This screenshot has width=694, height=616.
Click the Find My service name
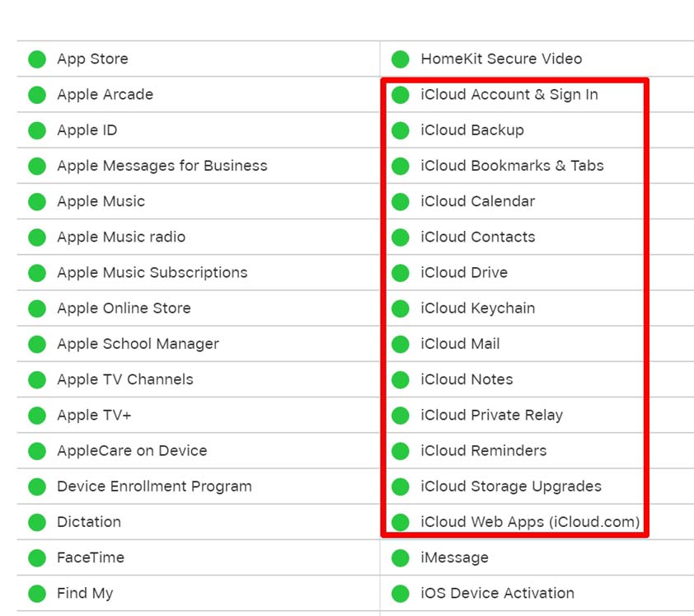85,594
